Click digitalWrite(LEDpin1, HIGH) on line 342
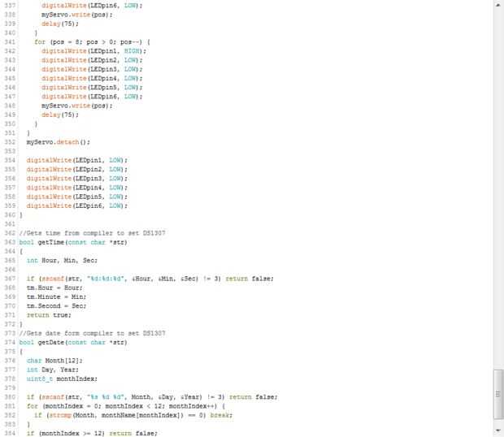Image resolution: width=504 pixels, height=437 pixels. point(93,51)
